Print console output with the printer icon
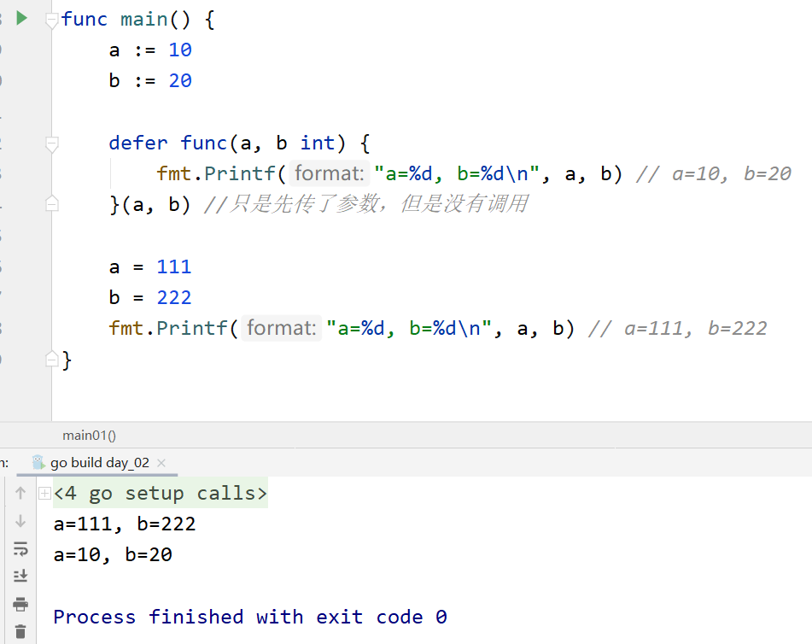 [20, 604]
